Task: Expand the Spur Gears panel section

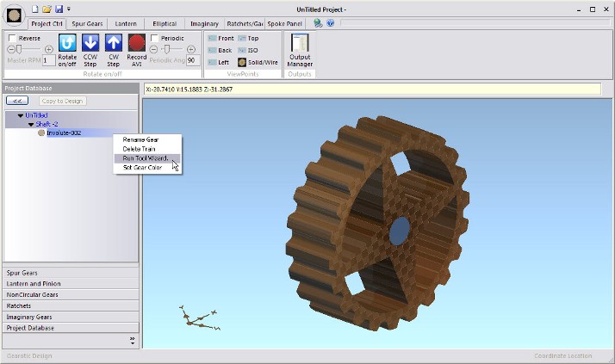Action: click(71, 273)
